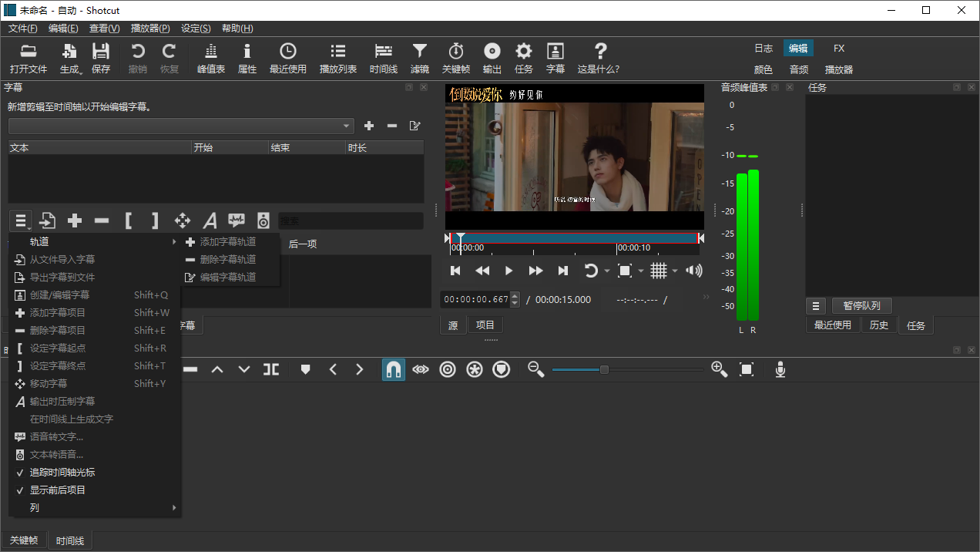Open the 设定(S) menu in menu bar
Screen dimensions: 980x552
(196, 29)
